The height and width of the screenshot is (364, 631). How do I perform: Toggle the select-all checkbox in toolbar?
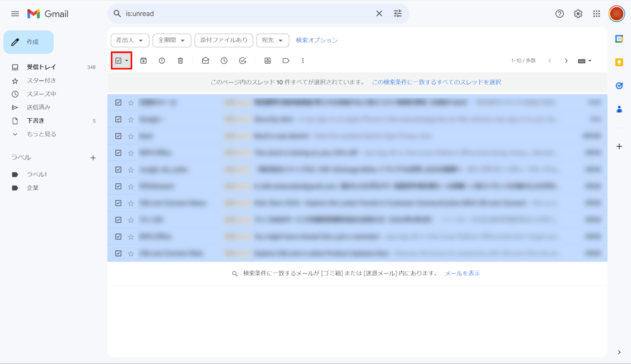click(118, 61)
